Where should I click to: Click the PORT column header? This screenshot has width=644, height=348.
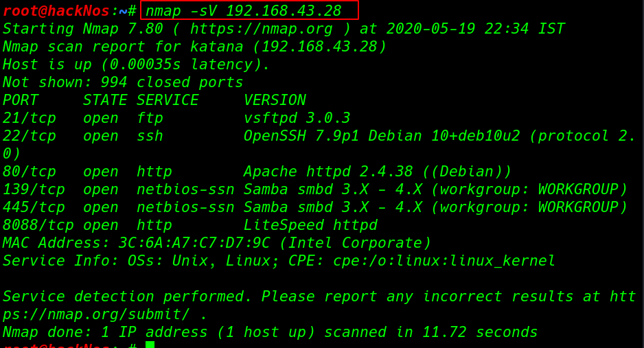(21, 100)
